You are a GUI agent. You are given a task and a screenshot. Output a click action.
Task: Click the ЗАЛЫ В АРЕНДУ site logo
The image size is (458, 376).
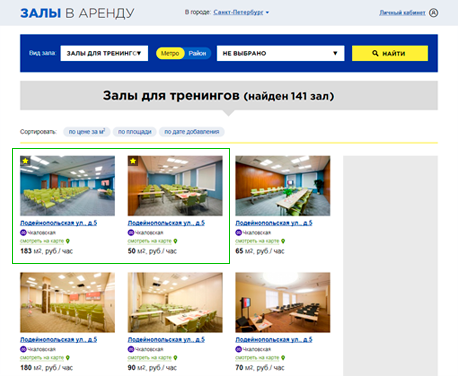pos(77,13)
